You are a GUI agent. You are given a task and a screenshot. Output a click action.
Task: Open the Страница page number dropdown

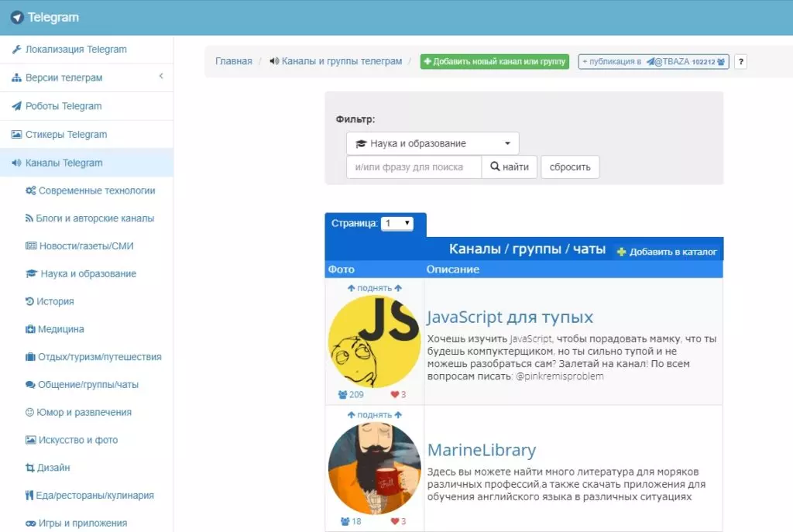coord(397,224)
